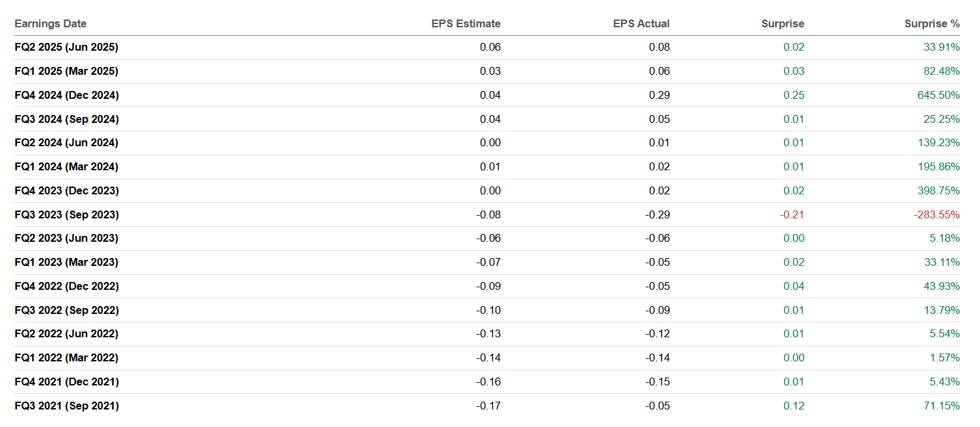Select the FQ1 2022 (Mar 2022) row label
Viewport: 980px width, 427px height.
tap(66, 357)
